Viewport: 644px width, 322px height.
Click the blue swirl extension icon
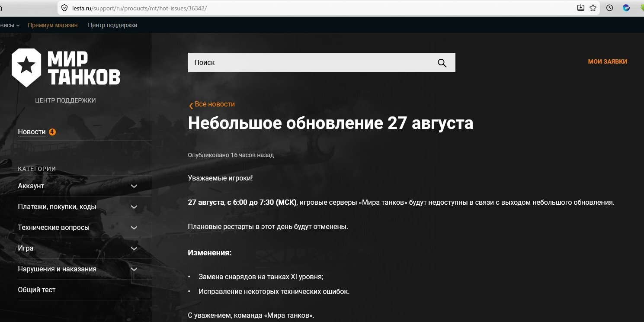626,8
